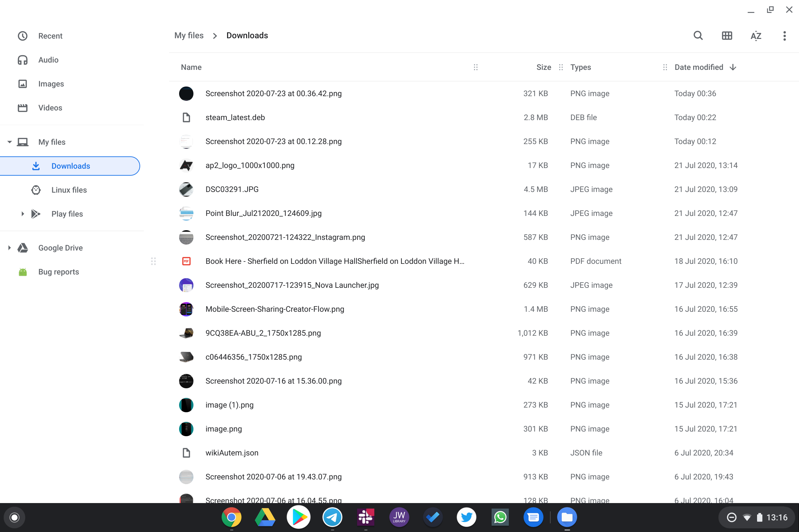Expand the Play files tree

coord(22,214)
